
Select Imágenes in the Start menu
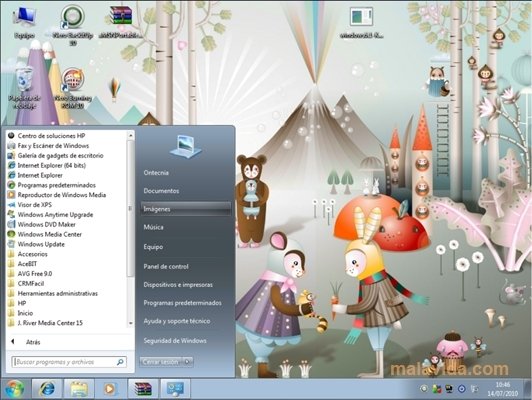pos(186,209)
